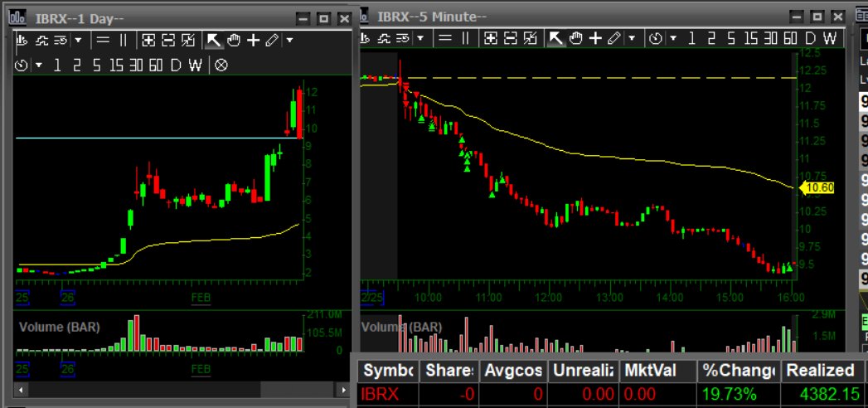The image size is (868, 408).
Task: Select the W weekly interval in the 5 Minute chart
Action: 829,38
